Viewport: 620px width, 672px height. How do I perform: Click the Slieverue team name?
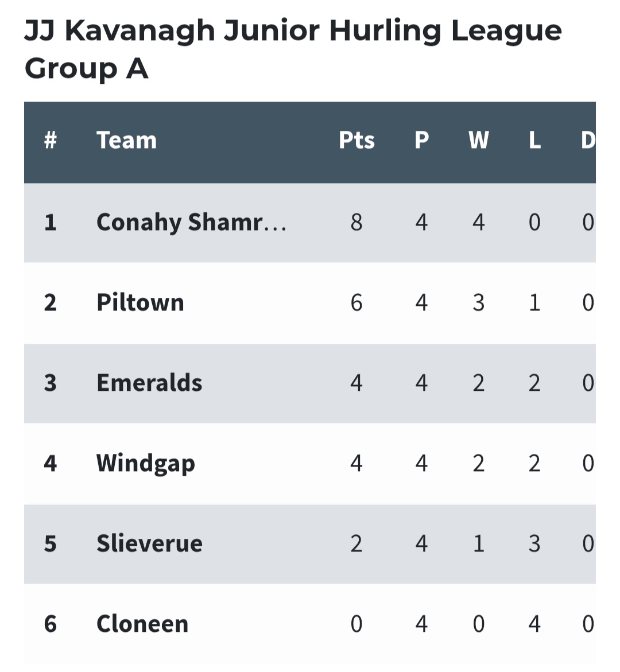(149, 543)
